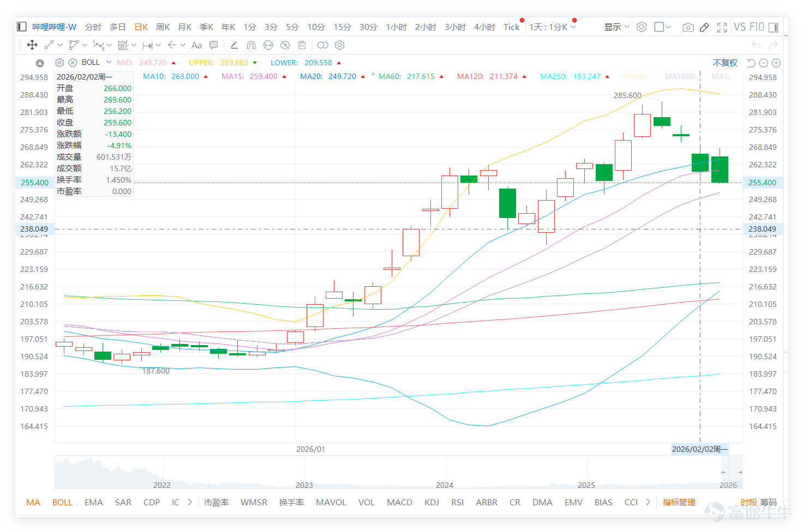Toggle the 筹码 chip distribution panel

[x=769, y=502]
